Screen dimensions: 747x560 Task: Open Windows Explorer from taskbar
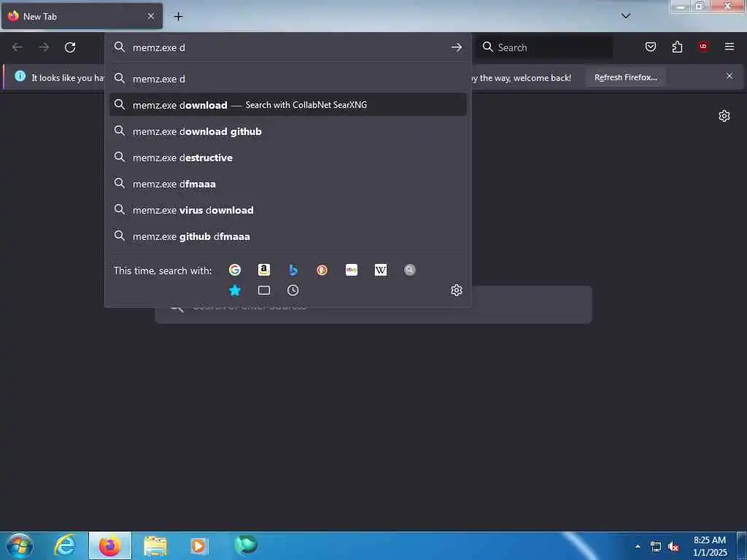point(155,546)
